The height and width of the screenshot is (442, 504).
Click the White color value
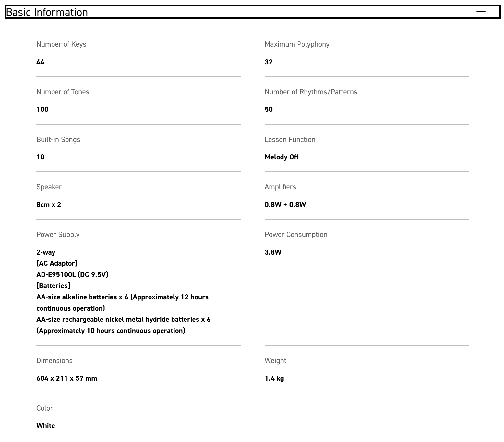click(x=46, y=426)
